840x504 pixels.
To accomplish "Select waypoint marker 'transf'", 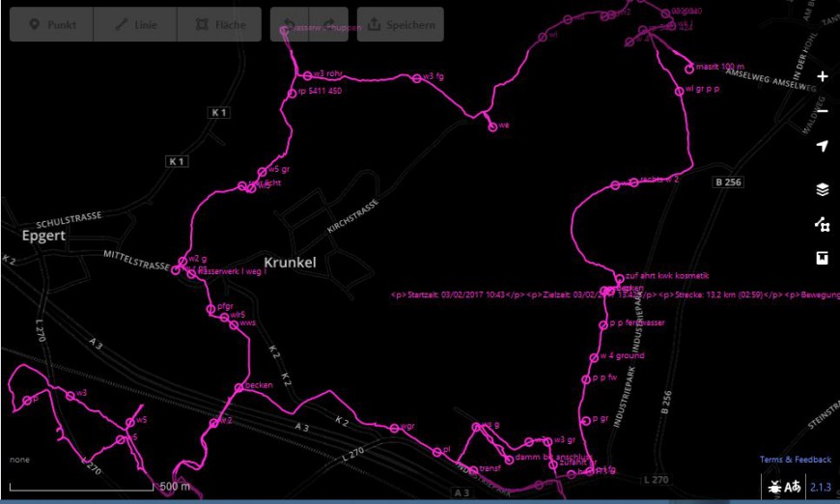I will coord(473,470).
